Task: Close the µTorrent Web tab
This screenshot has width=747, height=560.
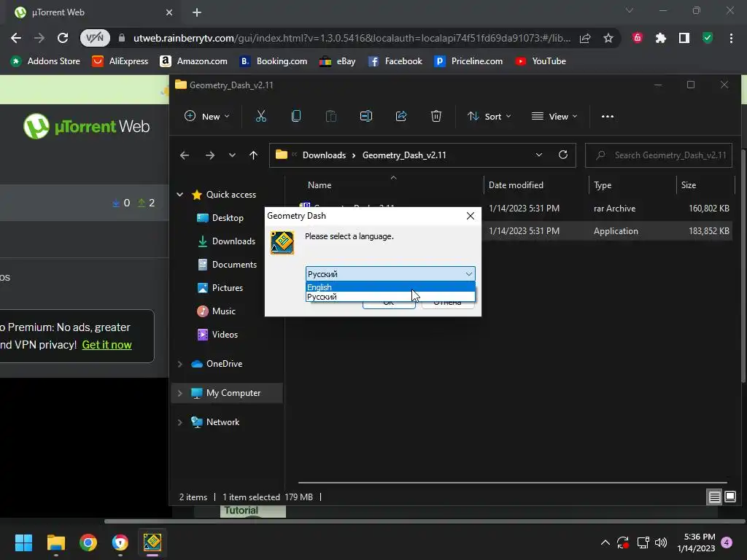Action: [x=169, y=12]
